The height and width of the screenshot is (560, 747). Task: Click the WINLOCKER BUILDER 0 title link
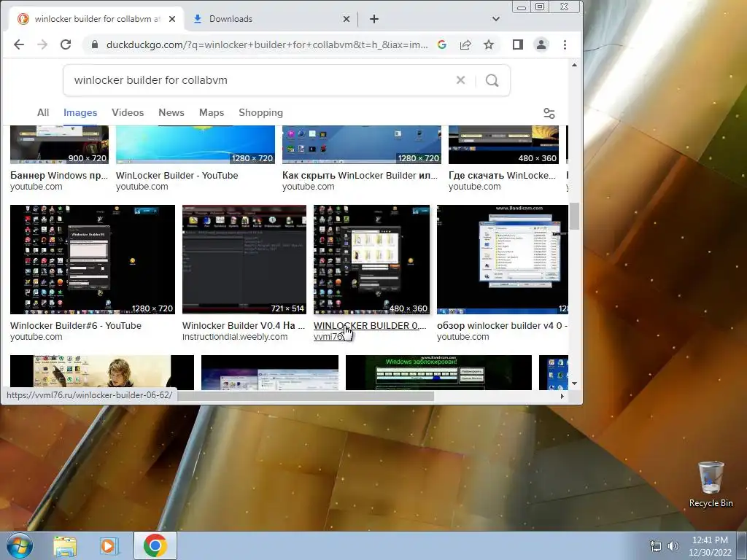coord(370,326)
